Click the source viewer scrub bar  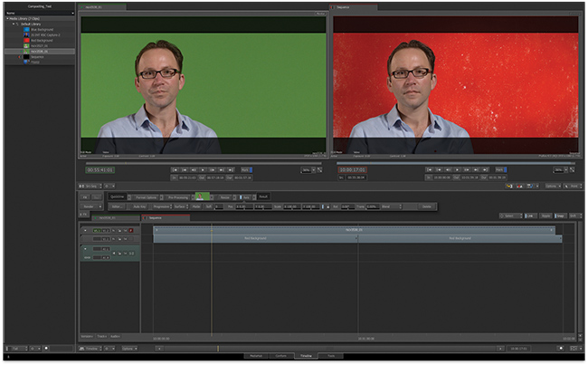204,162
